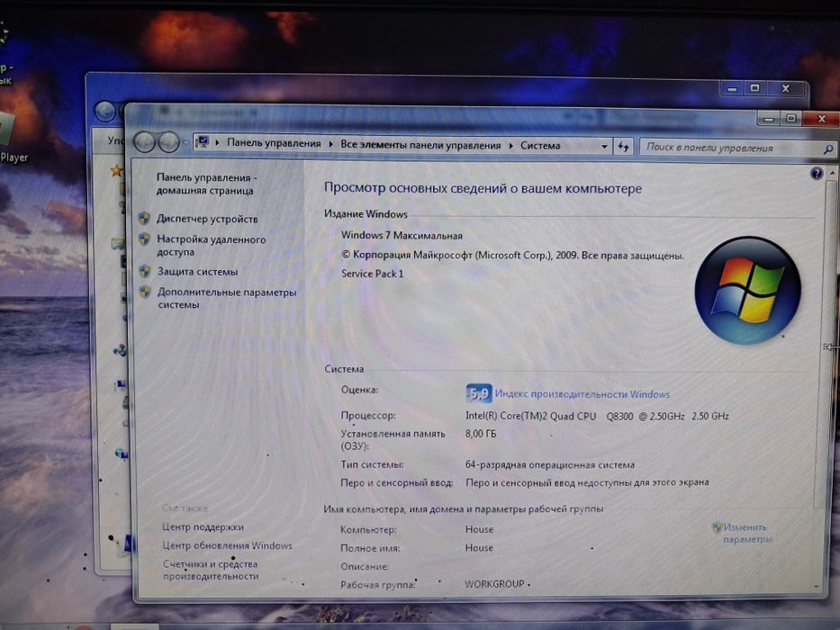
Task: Open Центр поддержки link
Action: tap(203, 527)
